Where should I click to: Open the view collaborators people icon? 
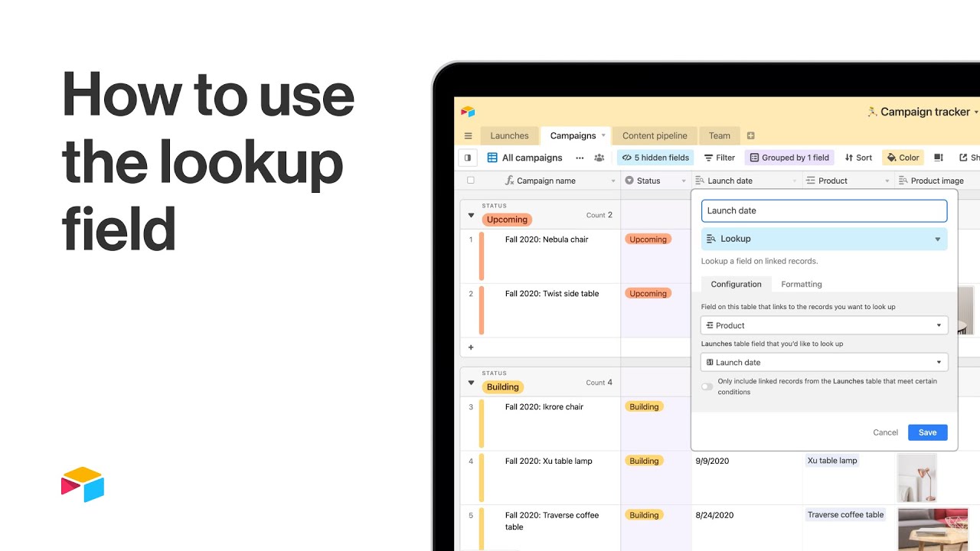tap(599, 158)
